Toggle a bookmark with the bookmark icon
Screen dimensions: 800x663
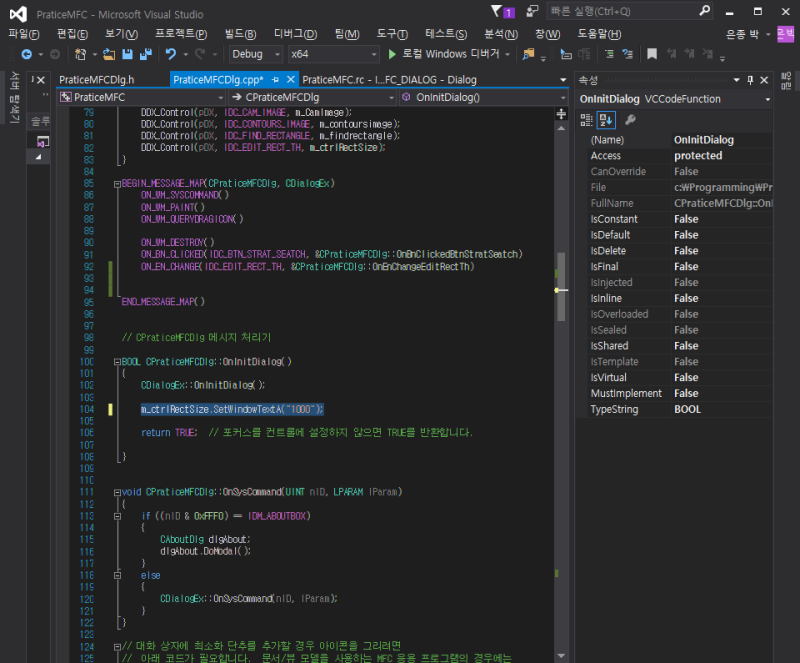click(652, 54)
